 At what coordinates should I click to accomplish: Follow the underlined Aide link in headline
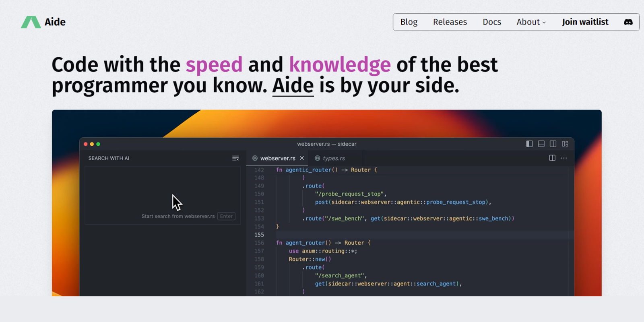(x=293, y=86)
